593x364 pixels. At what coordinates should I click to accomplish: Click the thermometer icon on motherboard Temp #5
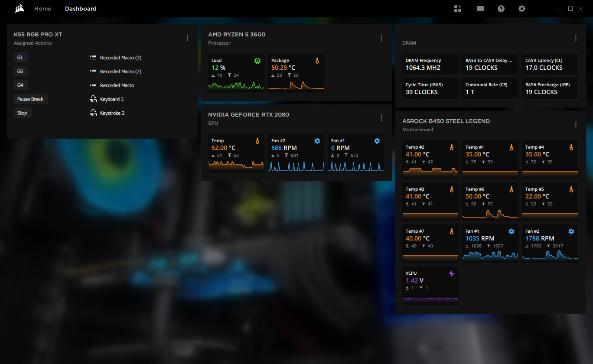point(571,189)
